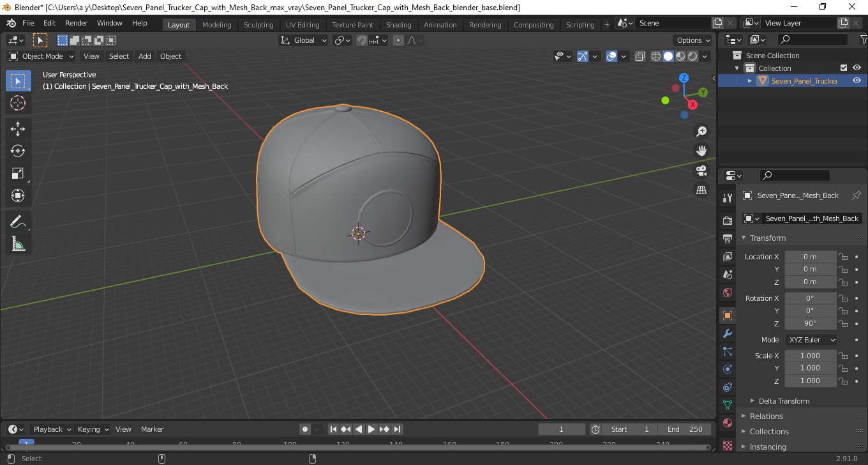868x465 pixels.
Task: Jump to the timeline end frame
Action: (x=397, y=429)
